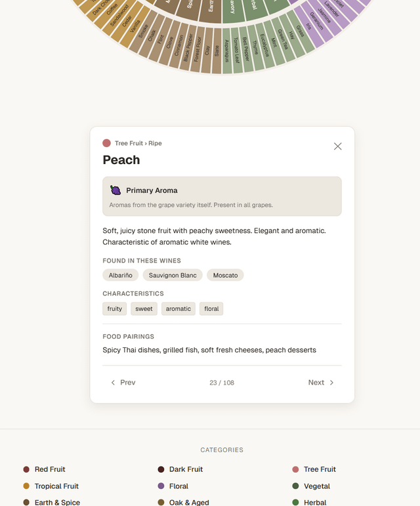Click the right chevron beside Next
This screenshot has width=420, height=506.
click(x=331, y=383)
